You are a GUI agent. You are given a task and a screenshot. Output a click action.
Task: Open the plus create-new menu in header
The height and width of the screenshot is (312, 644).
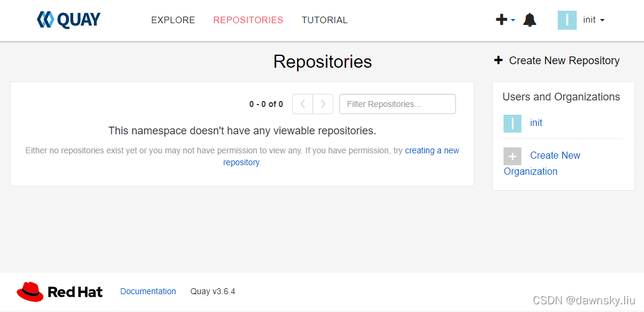pyautogui.click(x=505, y=20)
